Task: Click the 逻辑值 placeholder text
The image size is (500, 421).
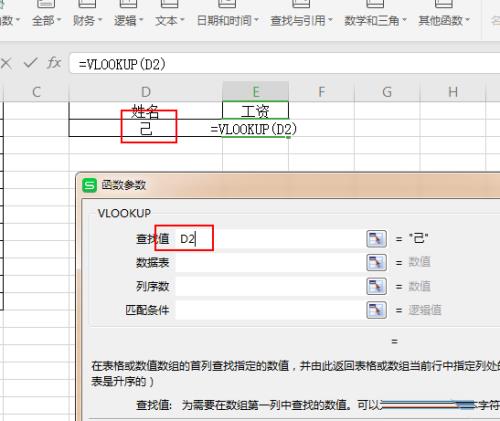Action: click(x=425, y=310)
